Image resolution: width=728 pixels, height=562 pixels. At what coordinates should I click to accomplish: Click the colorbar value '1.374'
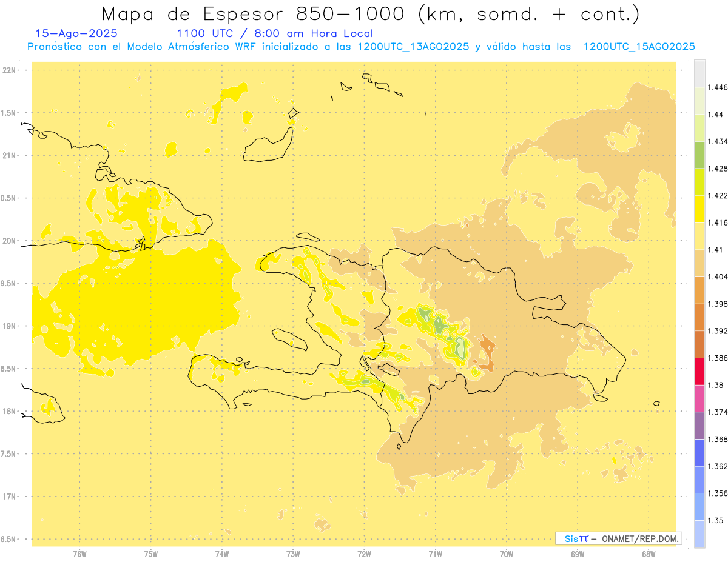click(719, 412)
